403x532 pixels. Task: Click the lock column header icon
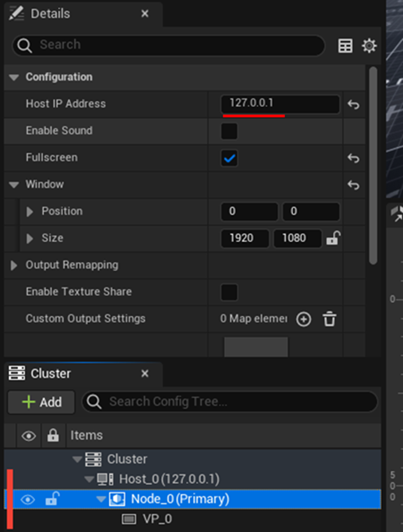tap(53, 435)
